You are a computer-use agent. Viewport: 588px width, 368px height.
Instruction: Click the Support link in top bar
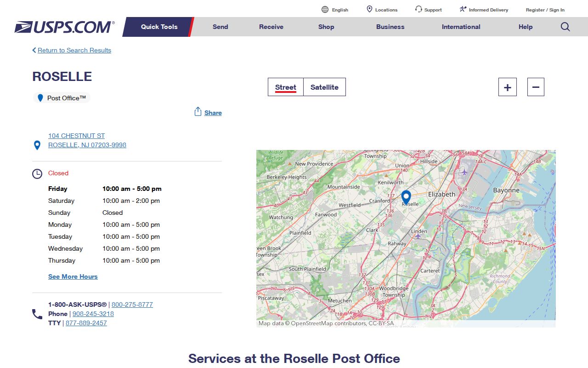[433, 10]
